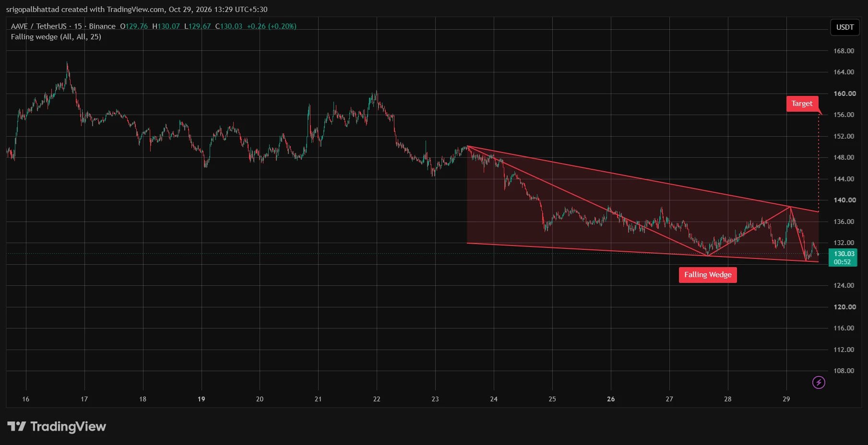The image size is (868, 445).
Task: Click the 108.00 price axis label
Action: (x=844, y=371)
